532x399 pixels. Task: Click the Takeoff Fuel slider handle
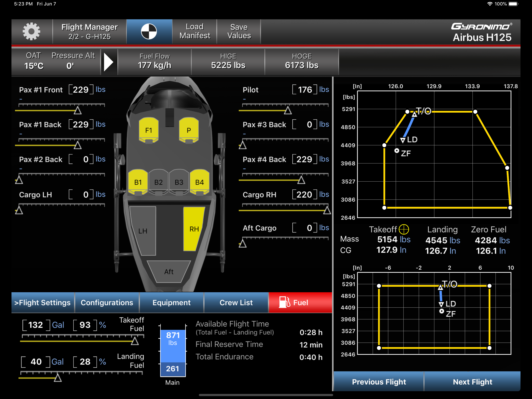point(135,341)
